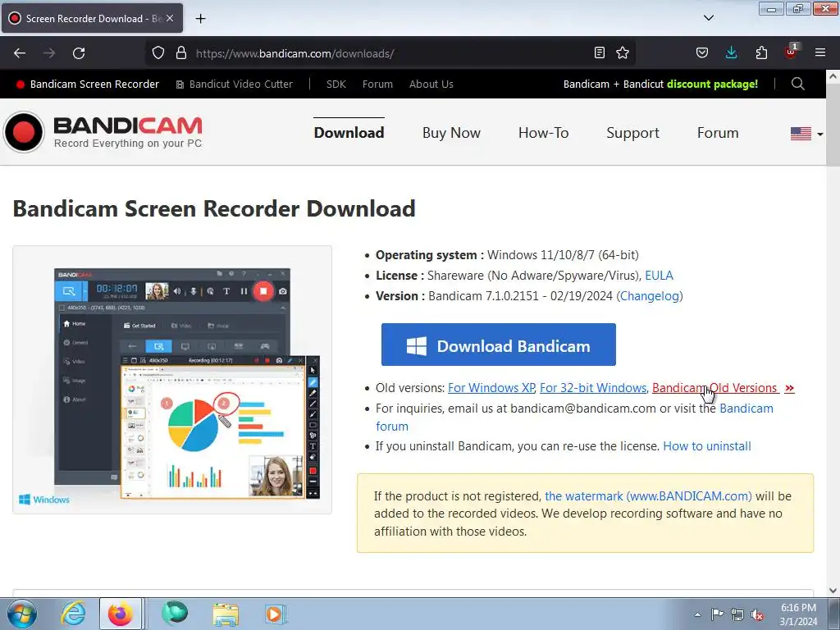Click the taskbar clock showing 6:16 PM
The width and height of the screenshot is (840, 630).
(x=798, y=614)
